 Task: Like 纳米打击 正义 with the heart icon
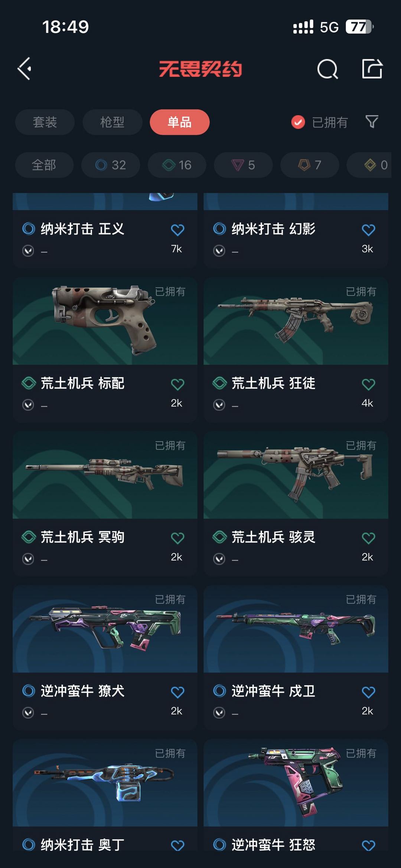click(x=177, y=230)
